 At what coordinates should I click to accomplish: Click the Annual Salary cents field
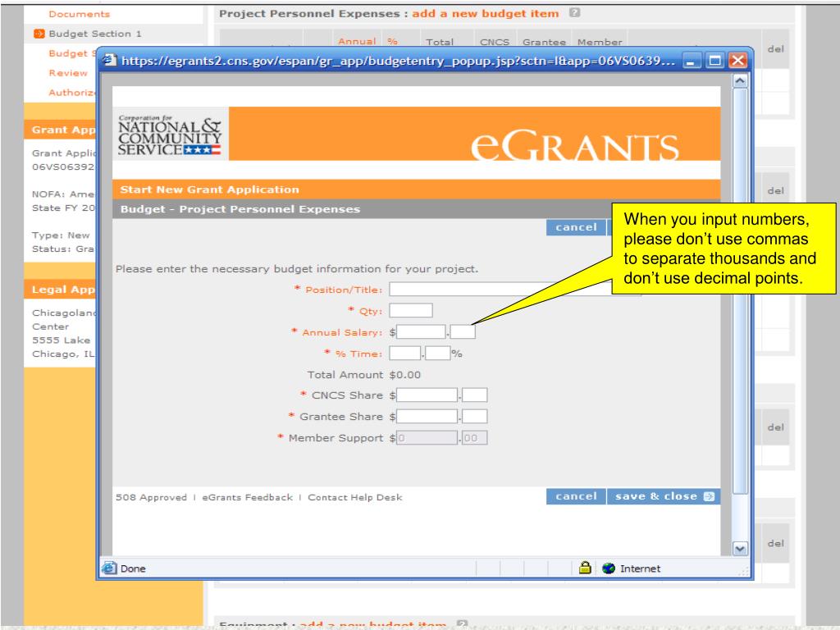463,332
